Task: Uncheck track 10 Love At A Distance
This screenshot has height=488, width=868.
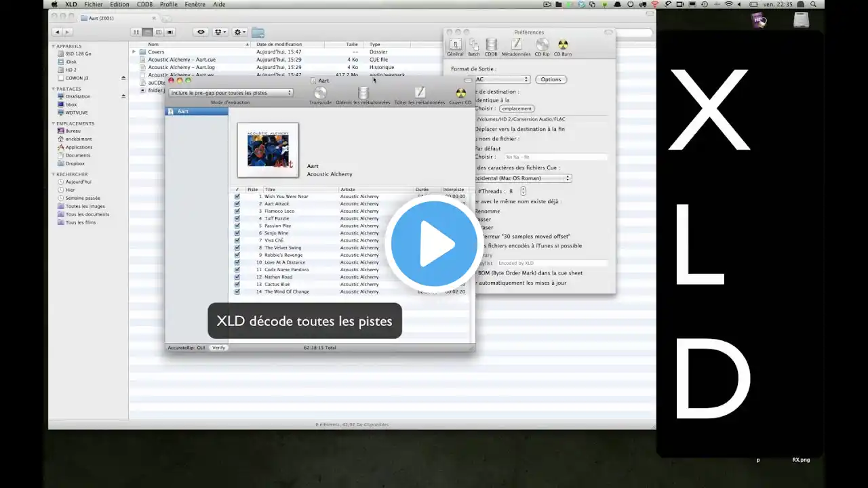Action: pyautogui.click(x=237, y=262)
